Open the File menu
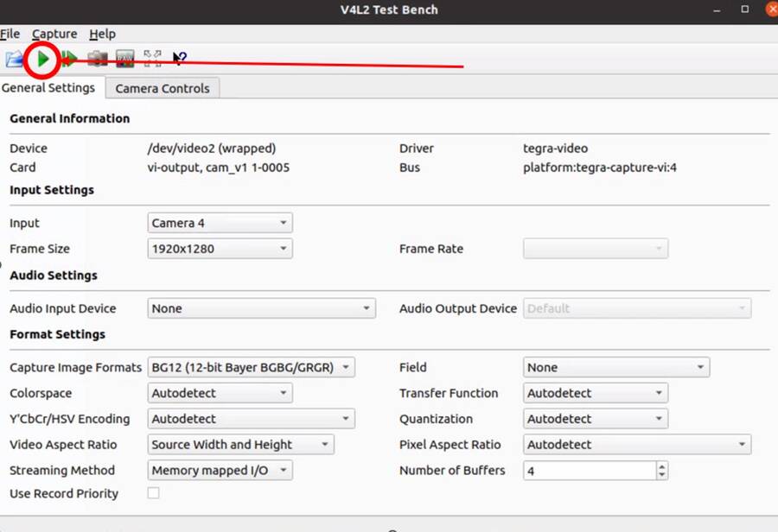This screenshot has height=532, width=778. (x=10, y=34)
